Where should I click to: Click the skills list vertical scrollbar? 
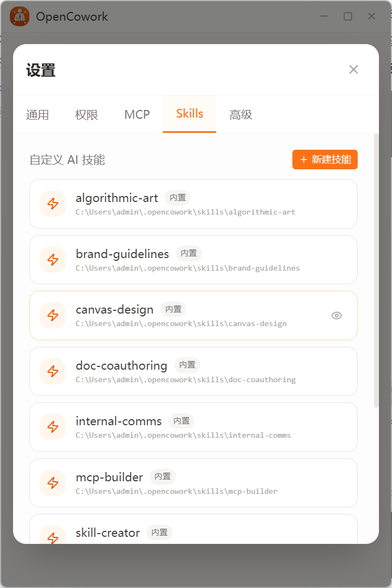coord(376,271)
